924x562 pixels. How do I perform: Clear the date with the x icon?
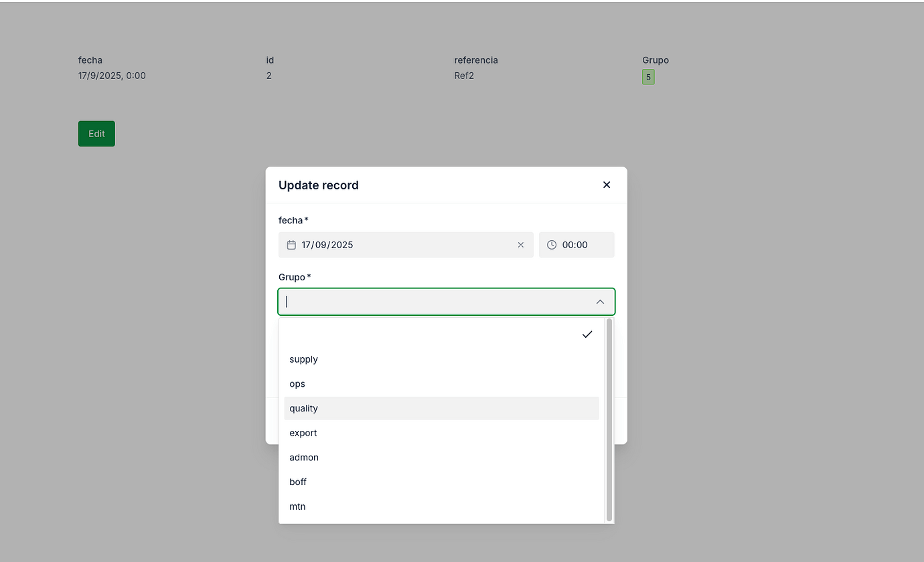click(x=521, y=245)
